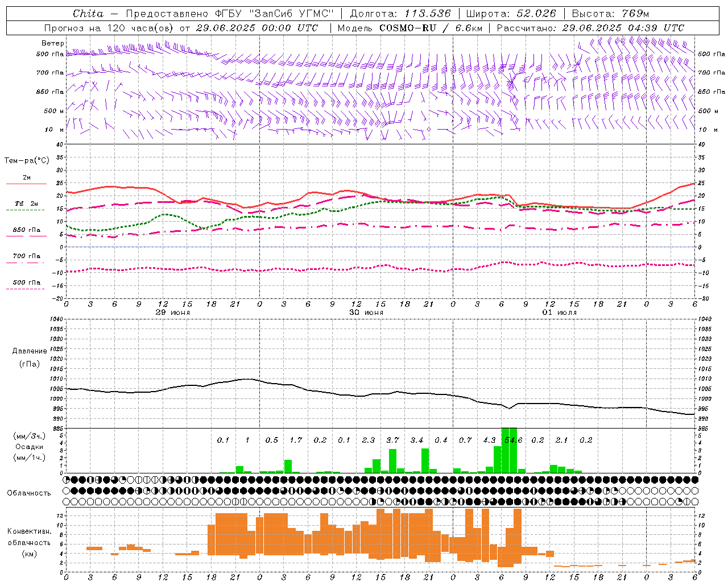
Task: Click the 01 июля date label
Action: [560, 313]
